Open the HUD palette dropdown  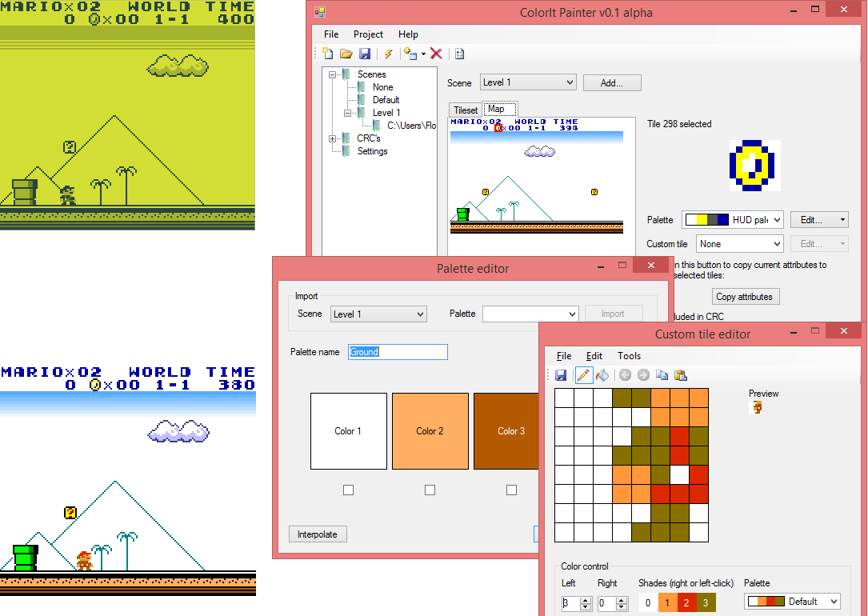732,220
